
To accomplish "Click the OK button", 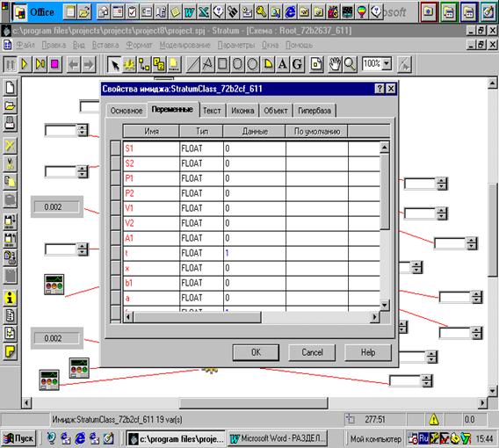I will (x=256, y=352).
